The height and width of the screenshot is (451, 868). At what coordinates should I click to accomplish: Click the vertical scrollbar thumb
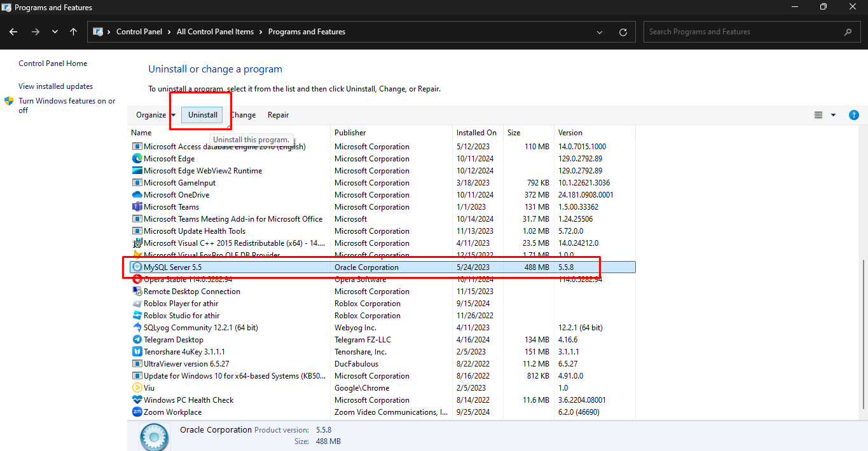tap(864, 335)
